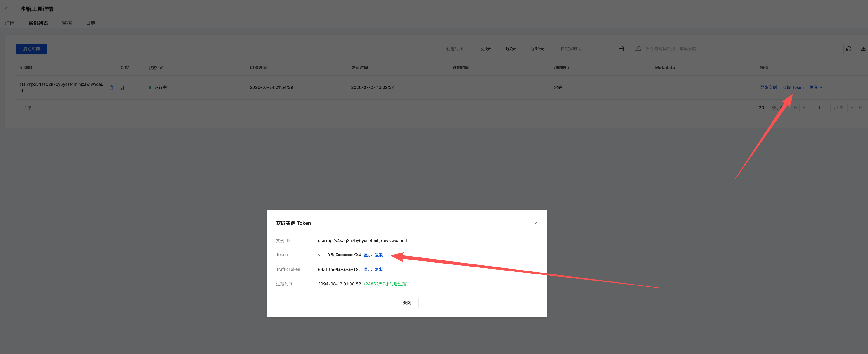Image resolution: width=868 pixels, height=354 pixels.
Task: Click the page number input showing 1
Action: [x=819, y=108]
